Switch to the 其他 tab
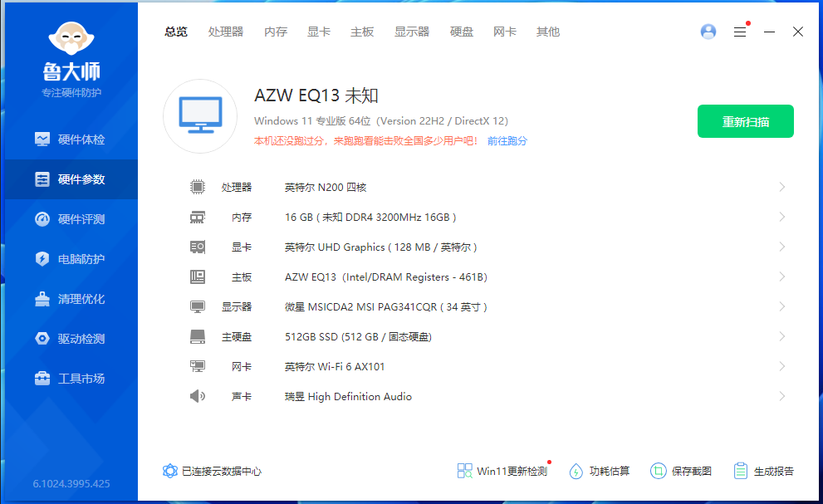 [548, 32]
